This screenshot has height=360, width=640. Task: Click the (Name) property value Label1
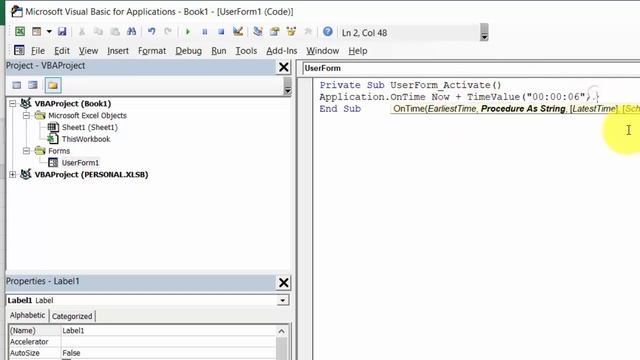(168, 331)
